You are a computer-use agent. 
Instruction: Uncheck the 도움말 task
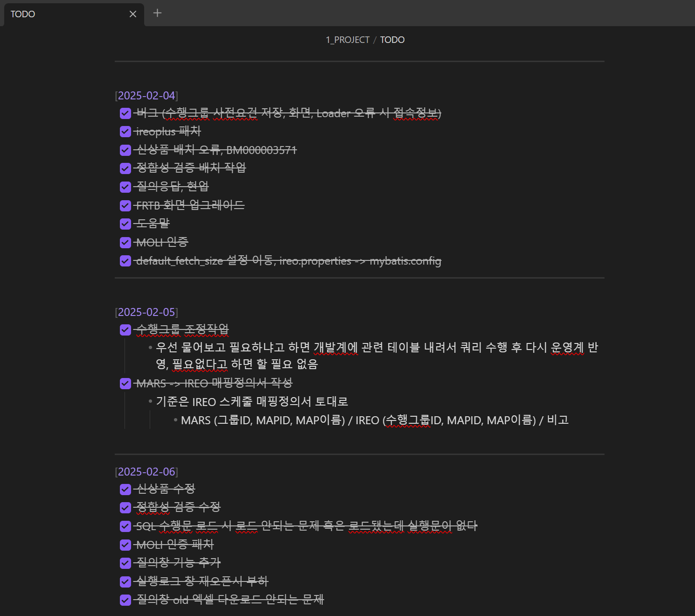125,224
